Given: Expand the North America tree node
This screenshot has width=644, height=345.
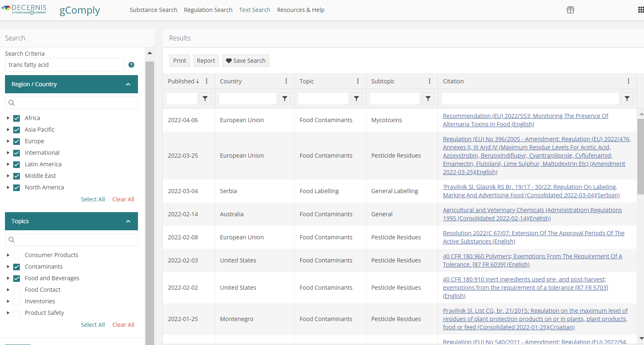Looking at the screenshot, I should tap(8, 187).
